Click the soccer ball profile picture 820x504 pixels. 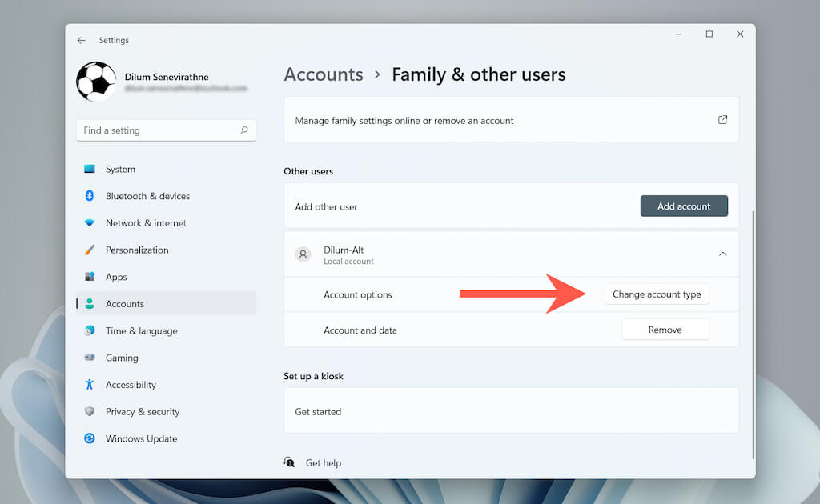coord(96,82)
